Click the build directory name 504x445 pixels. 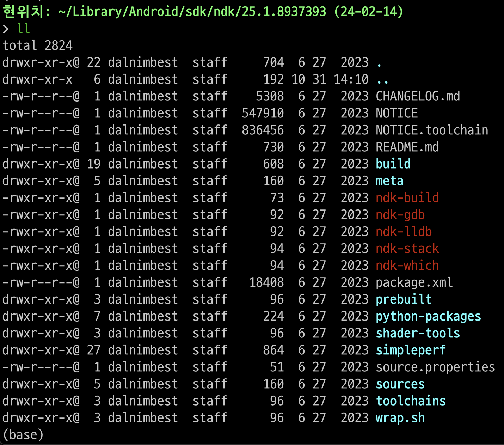coord(393,164)
